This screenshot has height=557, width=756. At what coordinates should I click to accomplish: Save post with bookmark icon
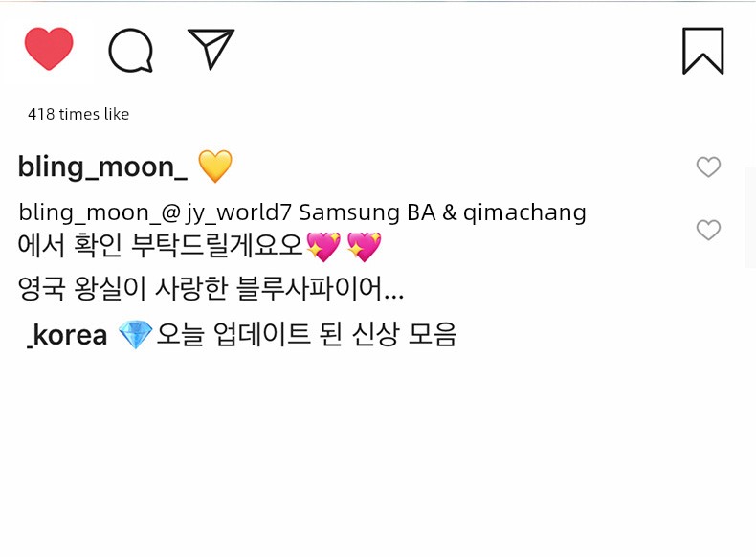[703, 51]
